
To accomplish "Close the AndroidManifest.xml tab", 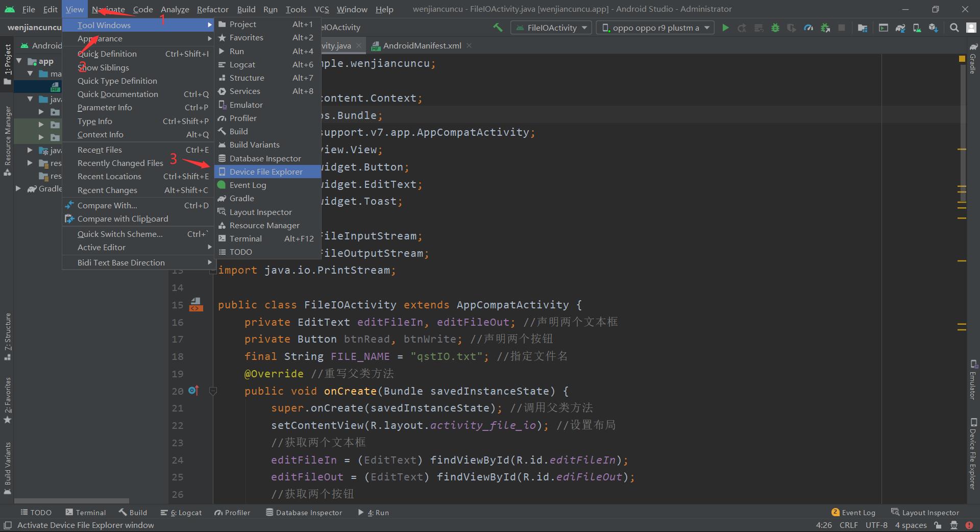I will (469, 45).
